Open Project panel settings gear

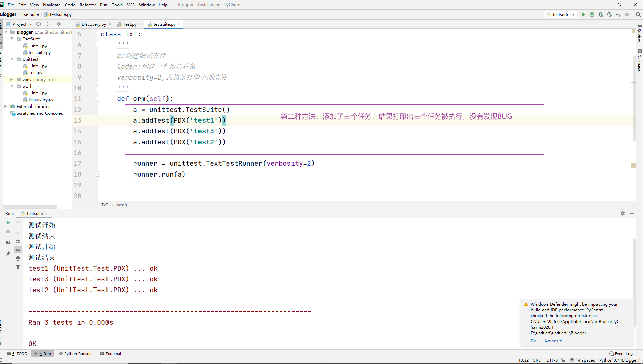(59, 24)
